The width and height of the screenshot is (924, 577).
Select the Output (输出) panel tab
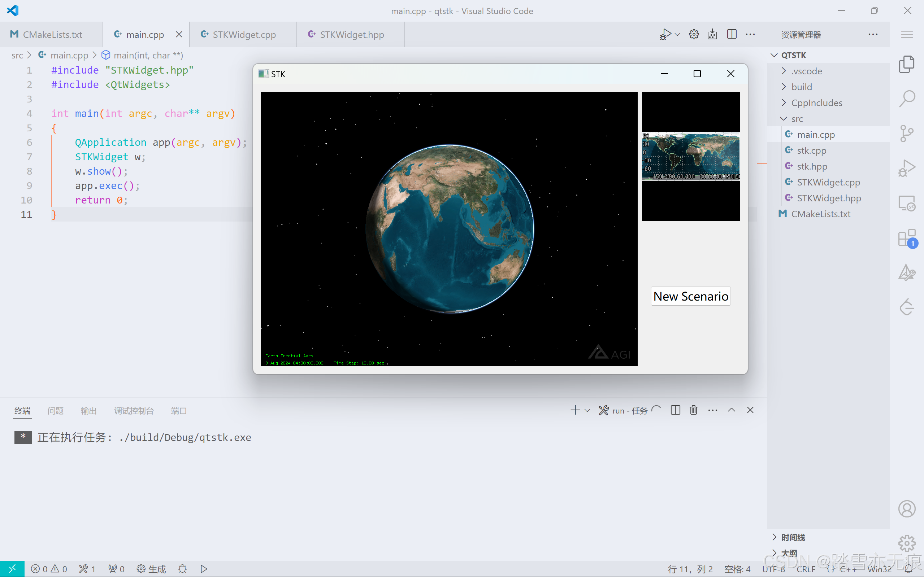coord(88,411)
